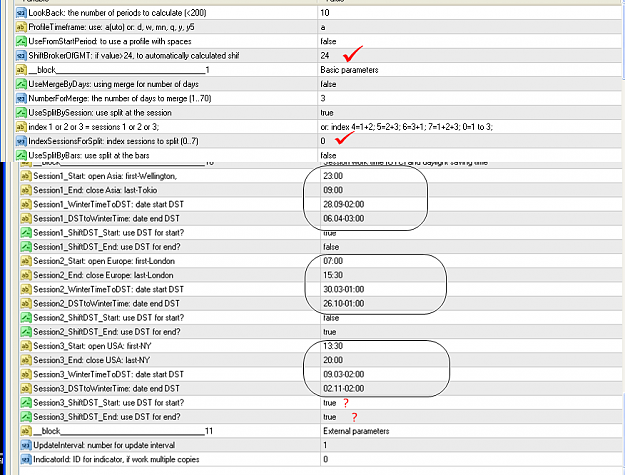Screen dimensions: 625x475
Task: Click the boolean icon beside Session3_ShiftDST_End
Action: click(x=26, y=417)
